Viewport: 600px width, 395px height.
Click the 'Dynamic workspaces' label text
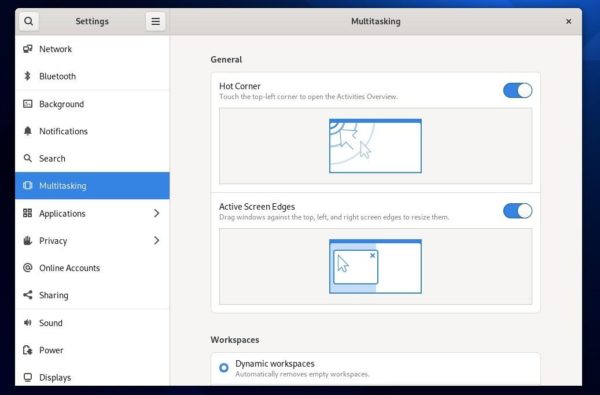(275, 364)
